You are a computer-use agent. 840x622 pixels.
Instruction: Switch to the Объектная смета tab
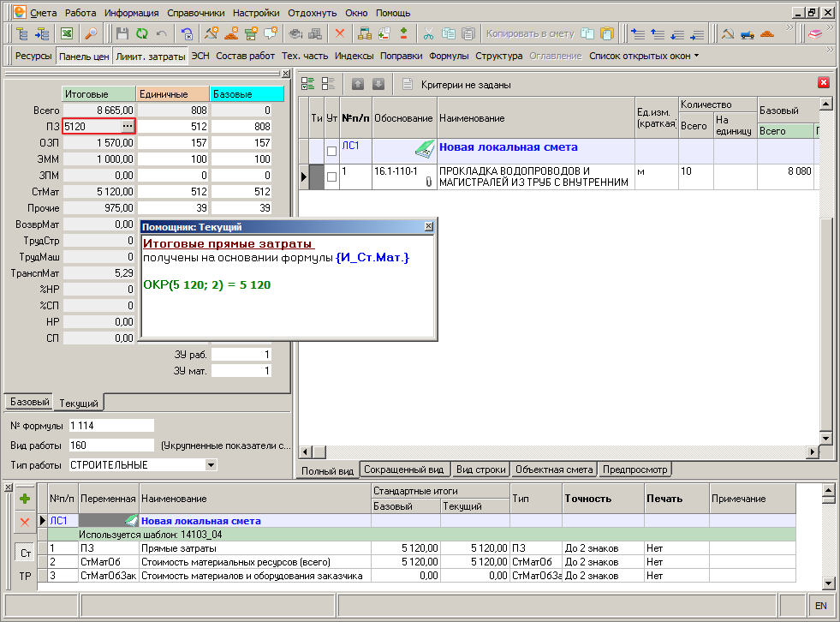pos(554,469)
